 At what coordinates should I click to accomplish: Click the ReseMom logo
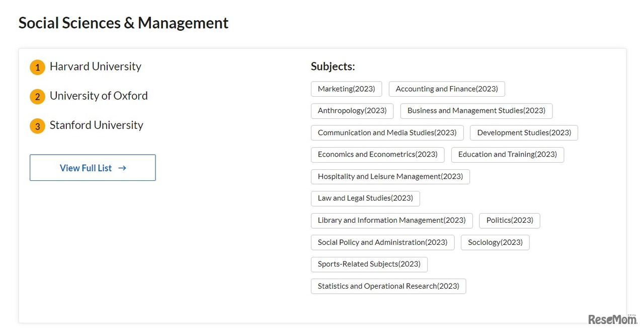point(610,318)
